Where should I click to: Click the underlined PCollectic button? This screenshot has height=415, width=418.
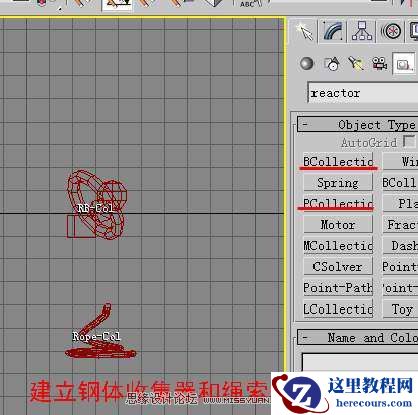[338, 203]
